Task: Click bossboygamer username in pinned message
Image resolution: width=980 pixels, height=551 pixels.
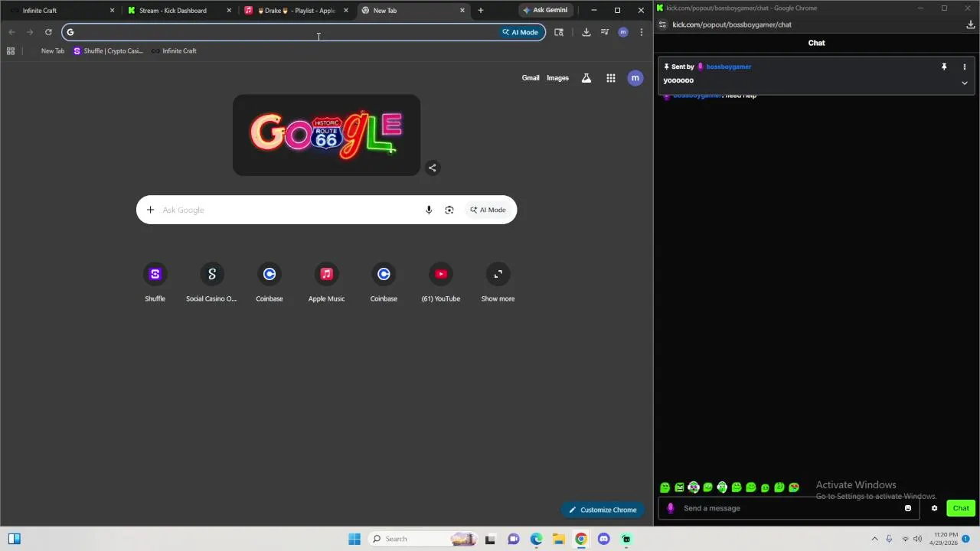Action: point(729,67)
